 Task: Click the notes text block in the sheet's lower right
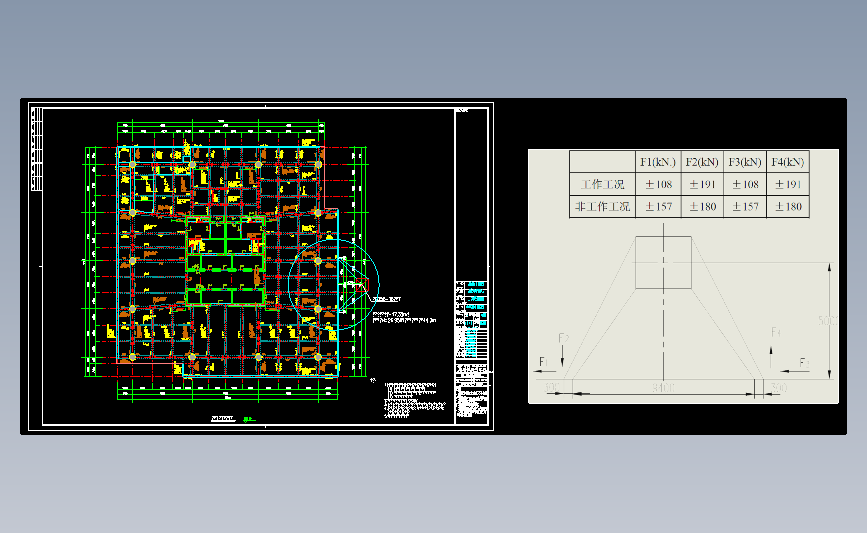click(414, 400)
